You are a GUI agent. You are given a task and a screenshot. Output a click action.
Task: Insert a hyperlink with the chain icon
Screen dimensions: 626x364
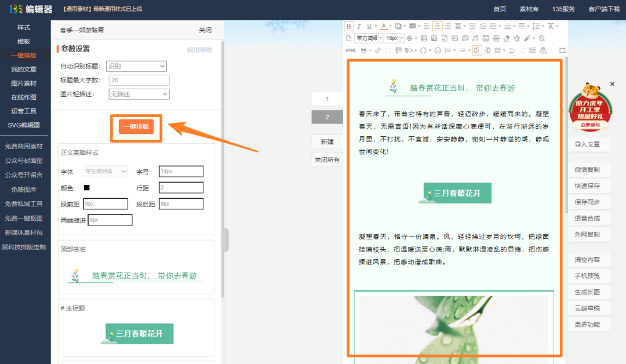click(378, 50)
